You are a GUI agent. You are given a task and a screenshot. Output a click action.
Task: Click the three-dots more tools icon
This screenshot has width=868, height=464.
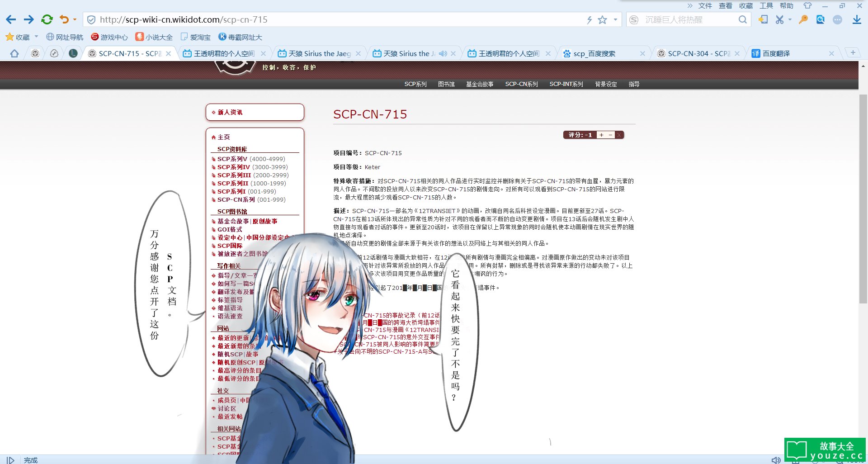[x=838, y=19]
